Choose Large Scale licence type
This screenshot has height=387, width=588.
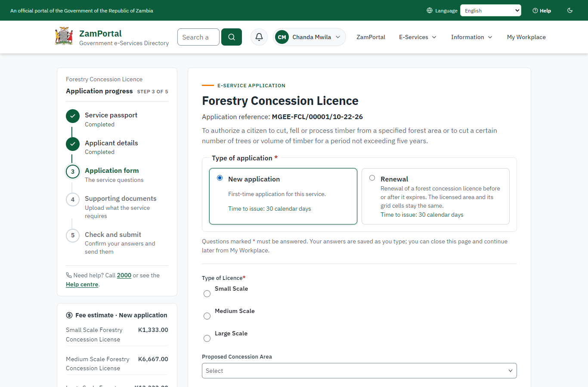(x=207, y=338)
